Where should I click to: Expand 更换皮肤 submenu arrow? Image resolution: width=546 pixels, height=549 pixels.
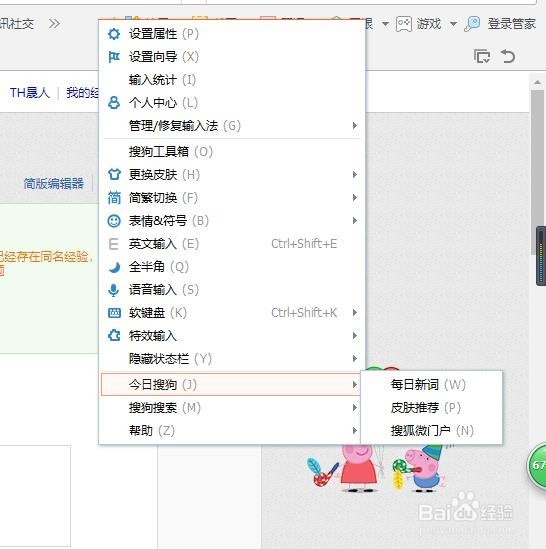tap(354, 174)
